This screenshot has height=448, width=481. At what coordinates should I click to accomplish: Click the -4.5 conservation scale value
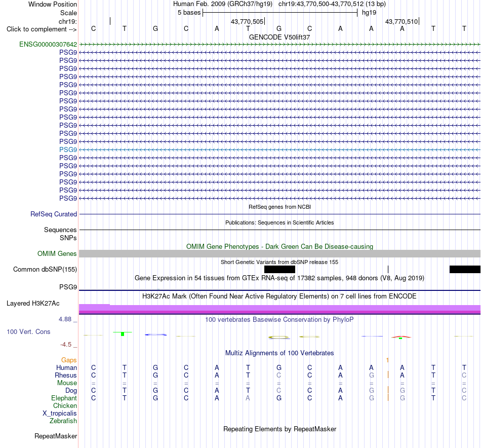(66, 345)
